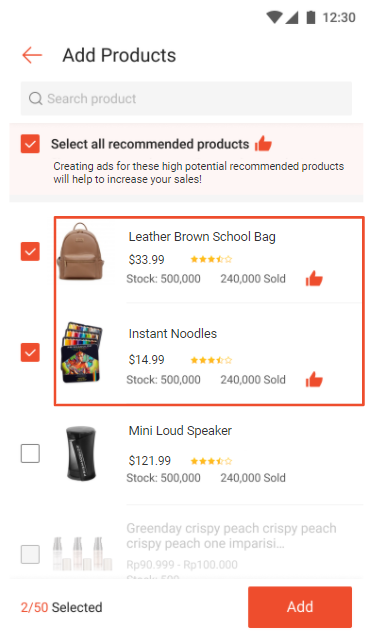This screenshot has width=377, height=644.
Task: Uncheck the Leather Brown School Bag checkbox
Action: pos(30,251)
